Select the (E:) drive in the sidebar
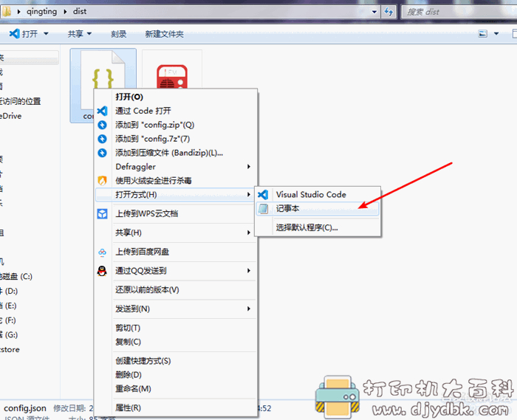Screen dimensions: 517x420 click(9, 306)
